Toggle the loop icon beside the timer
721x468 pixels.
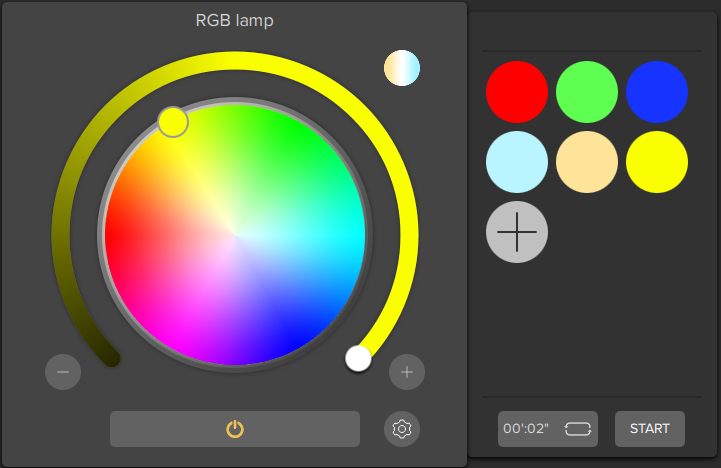pyautogui.click(x=577, y=429)
